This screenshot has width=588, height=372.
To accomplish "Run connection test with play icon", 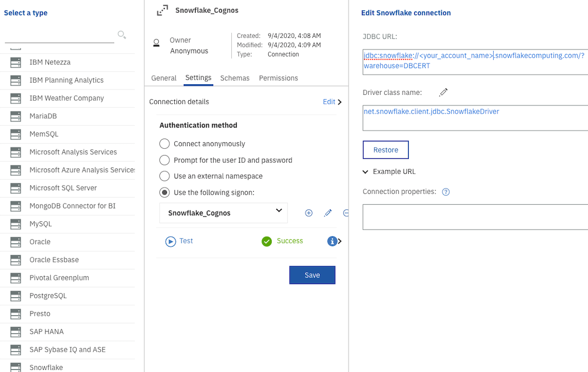I will click(171, 241).
